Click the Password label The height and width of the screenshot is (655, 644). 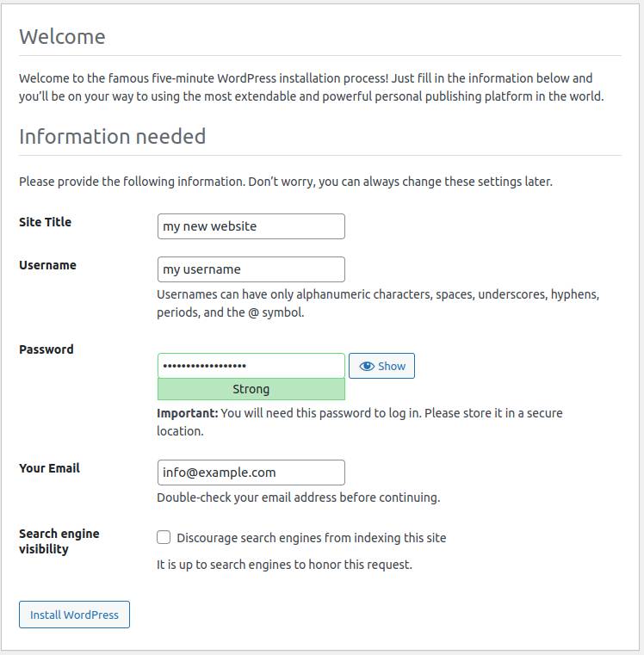tap(46, 349)
